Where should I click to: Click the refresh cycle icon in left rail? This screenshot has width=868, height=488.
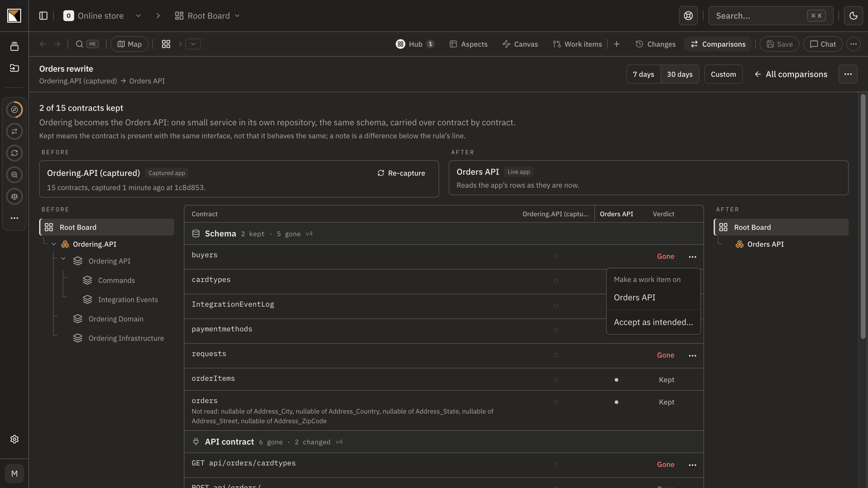[x=14, y=153]
